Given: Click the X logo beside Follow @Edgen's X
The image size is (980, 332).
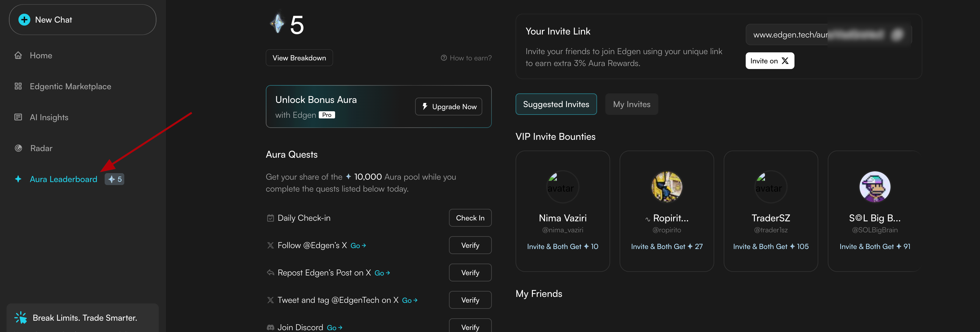Looking at the screenshot, I should point(271,245).
